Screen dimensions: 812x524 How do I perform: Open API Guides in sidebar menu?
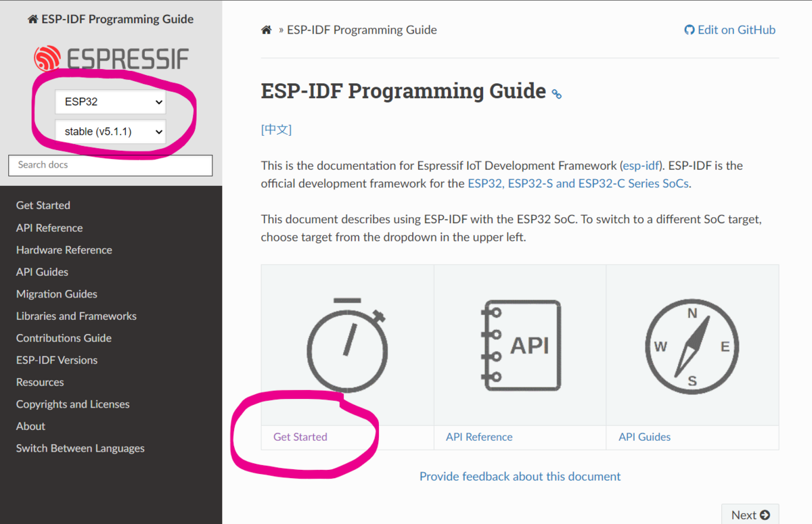pos(42,272)
